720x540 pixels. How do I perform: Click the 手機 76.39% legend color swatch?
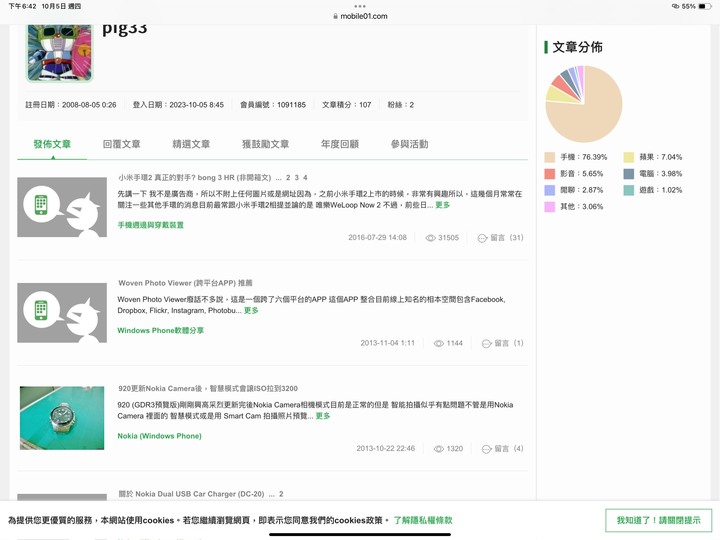[550, 157]
